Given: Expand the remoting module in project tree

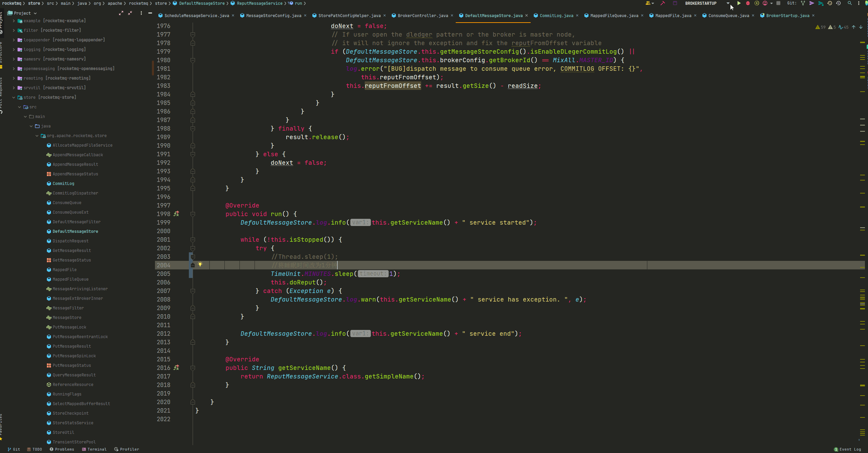Looking at the screenshot, I should pos(14,78).
